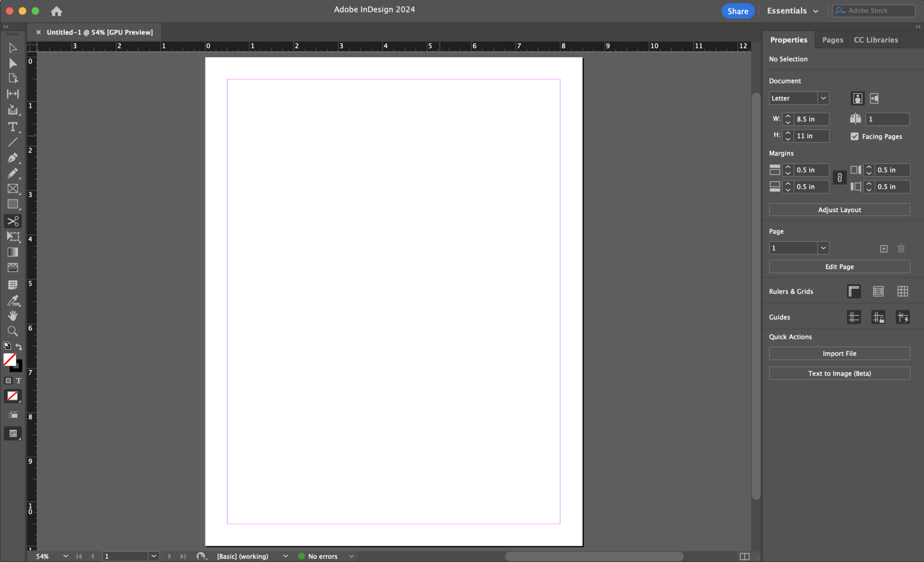
Task: Choose the Gradient Swatch tool
Action: coord(13,252)
